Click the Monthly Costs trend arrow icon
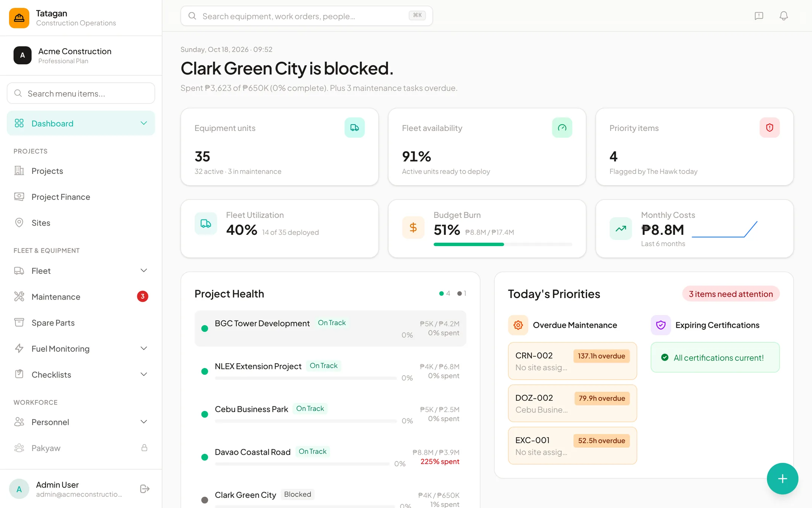Viewport: 812px width, 508px height. pyautogui.click(x=621, y=228)
